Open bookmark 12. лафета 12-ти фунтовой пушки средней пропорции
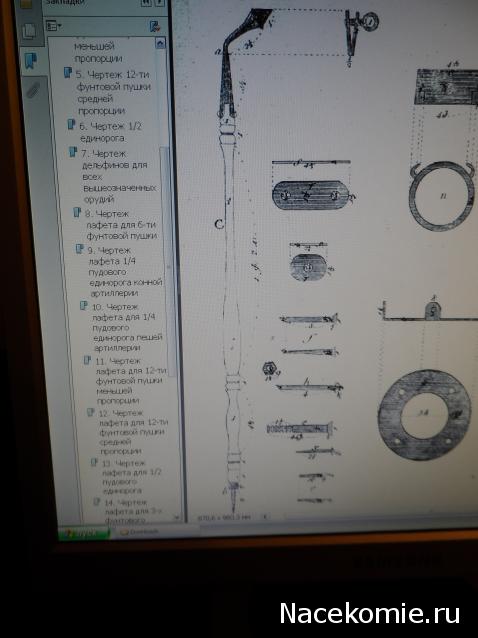Viewport: 478px width, 638px height. pyautogui.click(x=133, y=432)
